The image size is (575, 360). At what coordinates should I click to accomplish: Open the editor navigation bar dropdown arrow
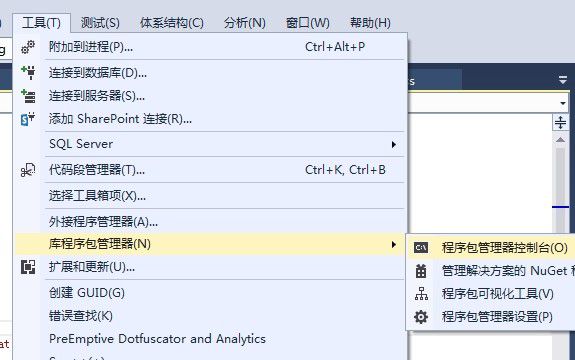pos(563,103)
